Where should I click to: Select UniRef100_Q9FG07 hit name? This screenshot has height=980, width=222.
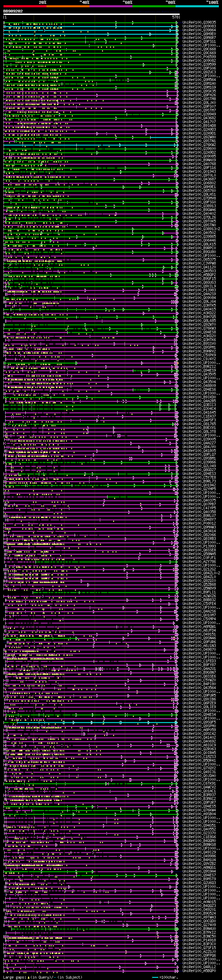(x=199, y=106)
